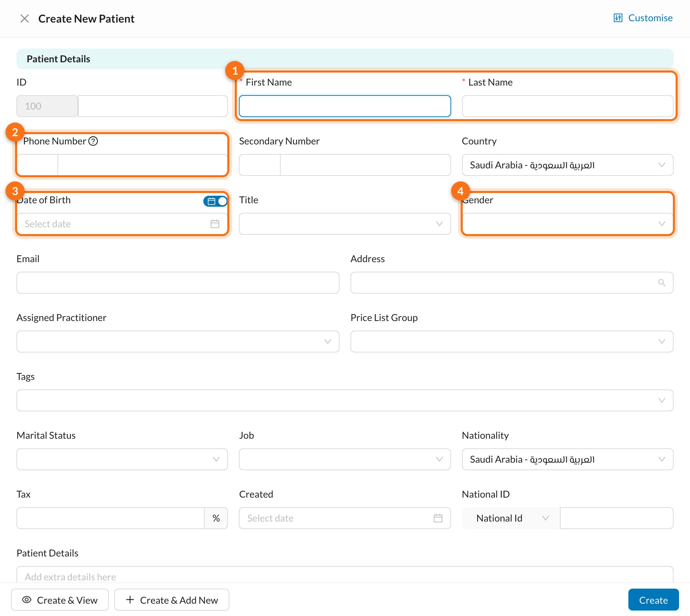Open the Country selector showing Saudi Arabia
Screen dimensions: 690x616
[567, 165]
